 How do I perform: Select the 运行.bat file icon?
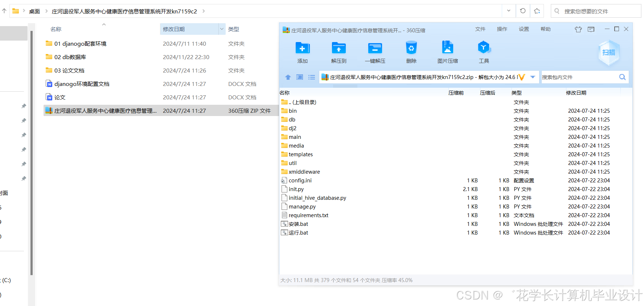(x=284, y=232)
